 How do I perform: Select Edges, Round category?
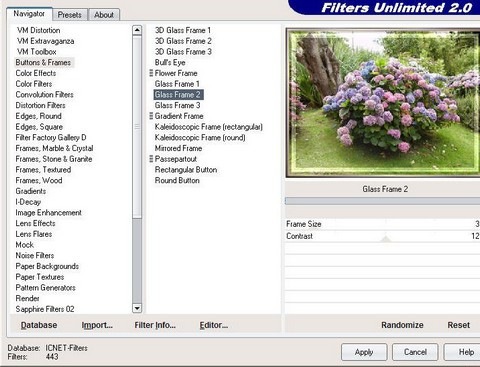pos(38,116)
